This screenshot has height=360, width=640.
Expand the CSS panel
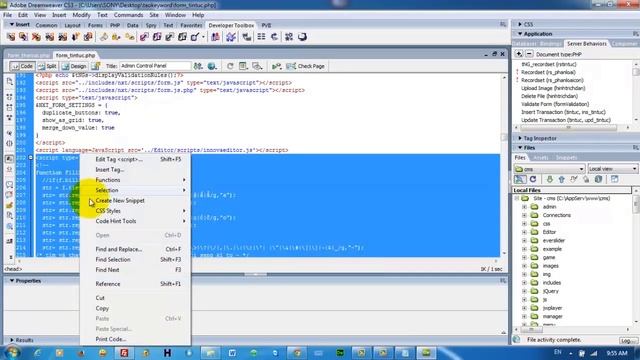(520, 24)
